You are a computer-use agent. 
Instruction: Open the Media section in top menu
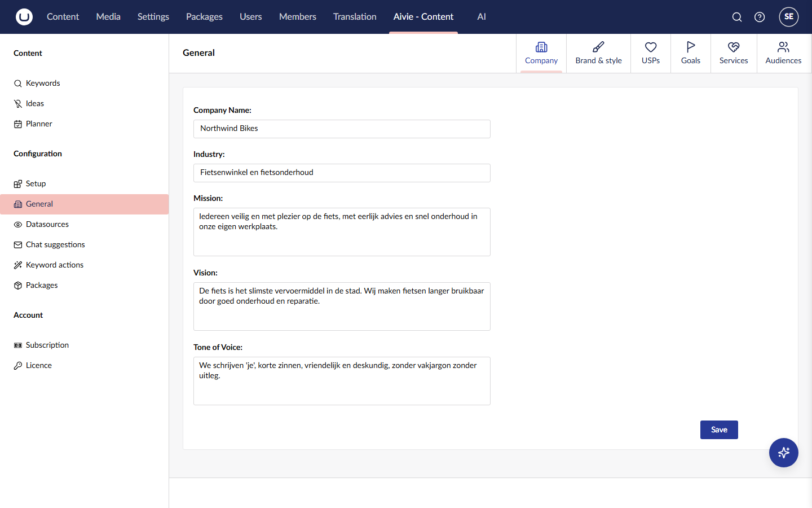tap(108, 17)
